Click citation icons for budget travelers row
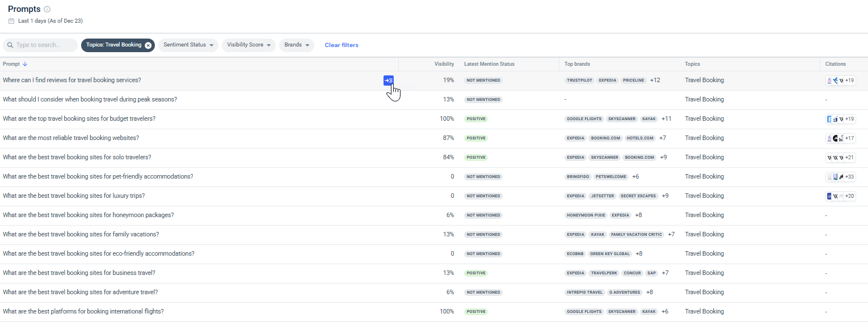Viewport: 868px width, 322px height. click(x=840, y=119)
